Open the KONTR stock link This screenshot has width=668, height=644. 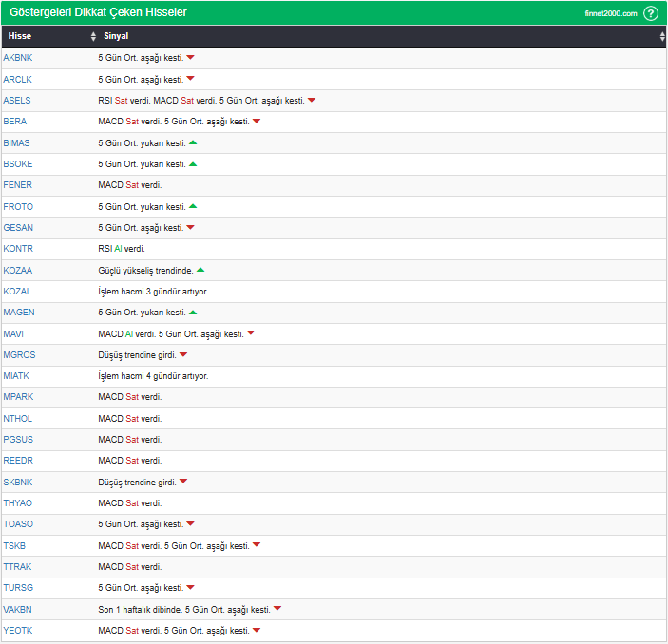pyautogui.click(x=18, y=248)
